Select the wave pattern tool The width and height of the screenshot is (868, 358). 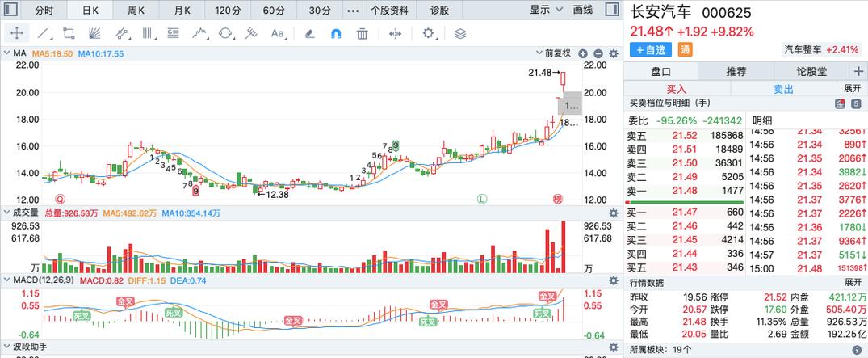pyautogui.click(x=199, y=33)
